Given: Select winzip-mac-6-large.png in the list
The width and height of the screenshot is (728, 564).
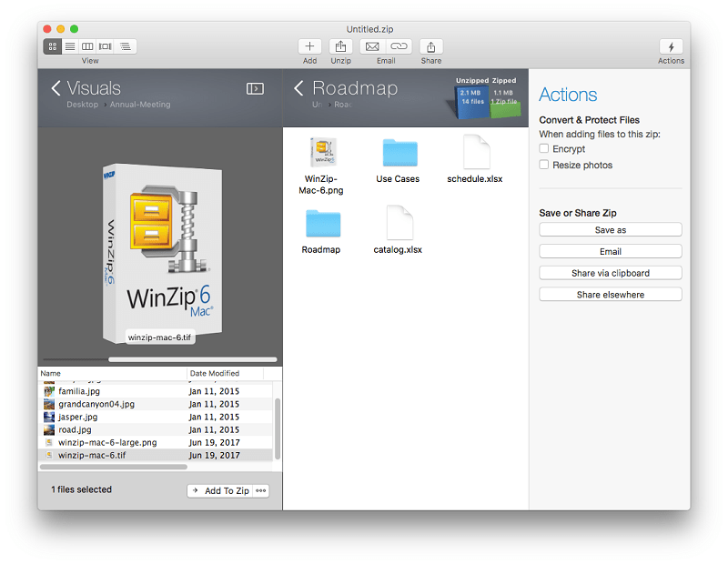Looking at the screenshot, I should click(x=156, y=442).
